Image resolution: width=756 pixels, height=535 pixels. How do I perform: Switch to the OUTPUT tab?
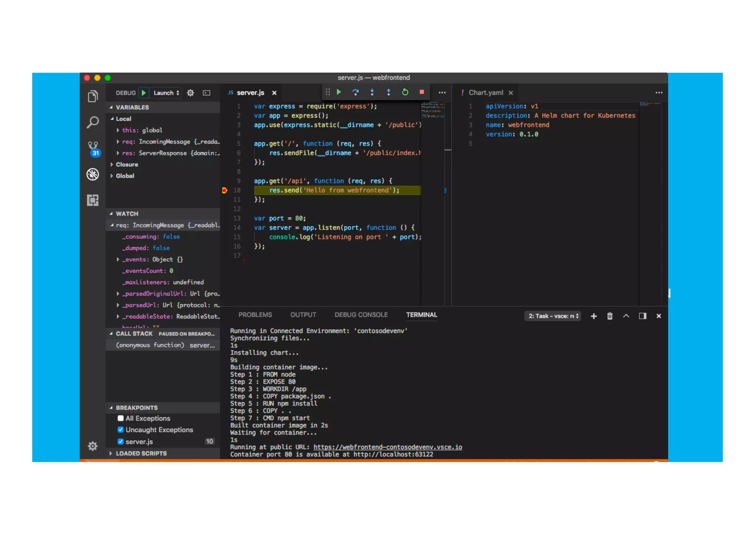303,315
